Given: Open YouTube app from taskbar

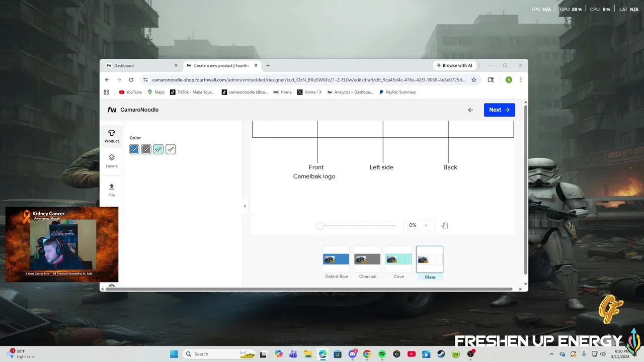Looking at the screenshot, I should [412, 354].
